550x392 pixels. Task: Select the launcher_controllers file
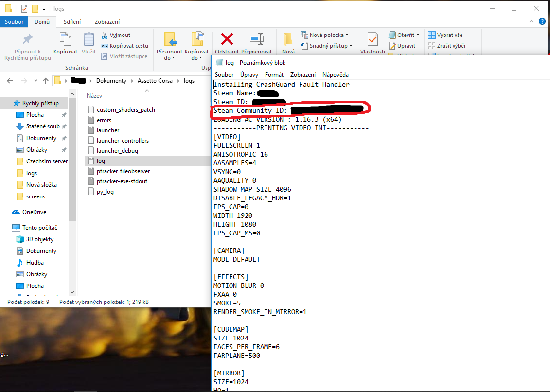[118, 141]
